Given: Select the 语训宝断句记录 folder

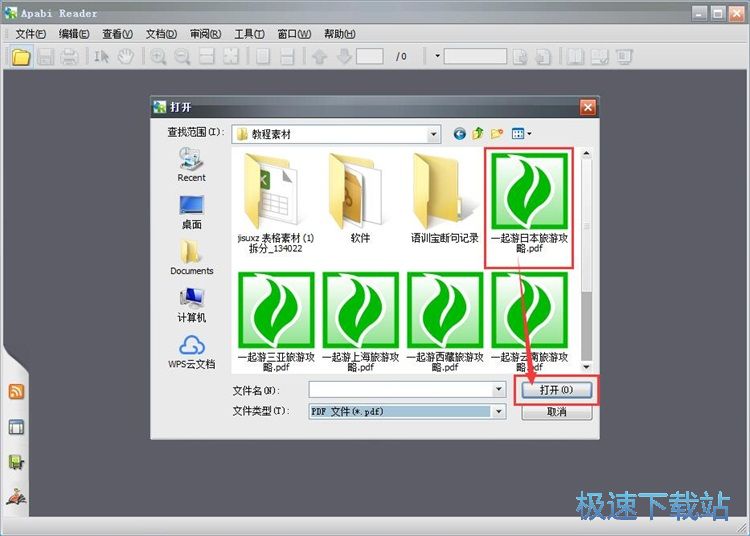Looking at the screenshot, I should click(x=444, y=198).
